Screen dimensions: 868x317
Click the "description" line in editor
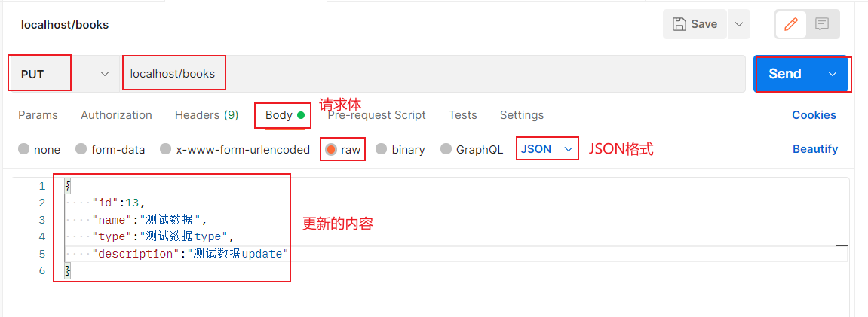click(x=191, y=254)
